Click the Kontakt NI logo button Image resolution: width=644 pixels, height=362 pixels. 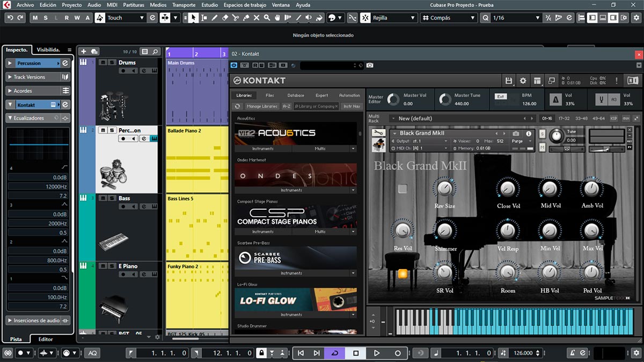[x=633, y=81]
